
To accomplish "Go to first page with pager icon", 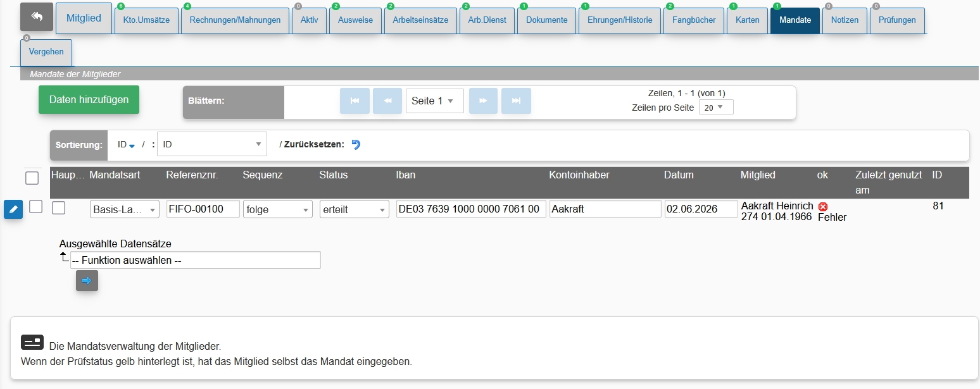I will 355,101.
